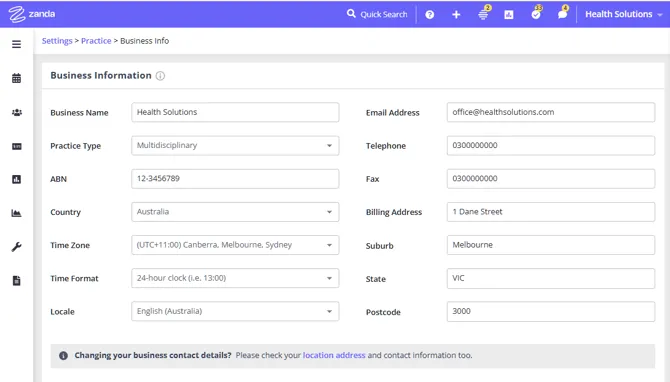
Task: Open the help question mark icon
Action: (x=429, y=15)
